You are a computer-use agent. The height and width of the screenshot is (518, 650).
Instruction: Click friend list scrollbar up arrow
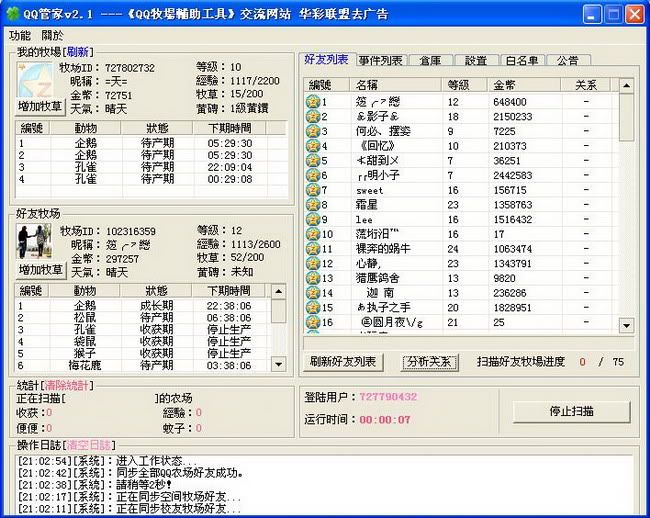[626, 85]
